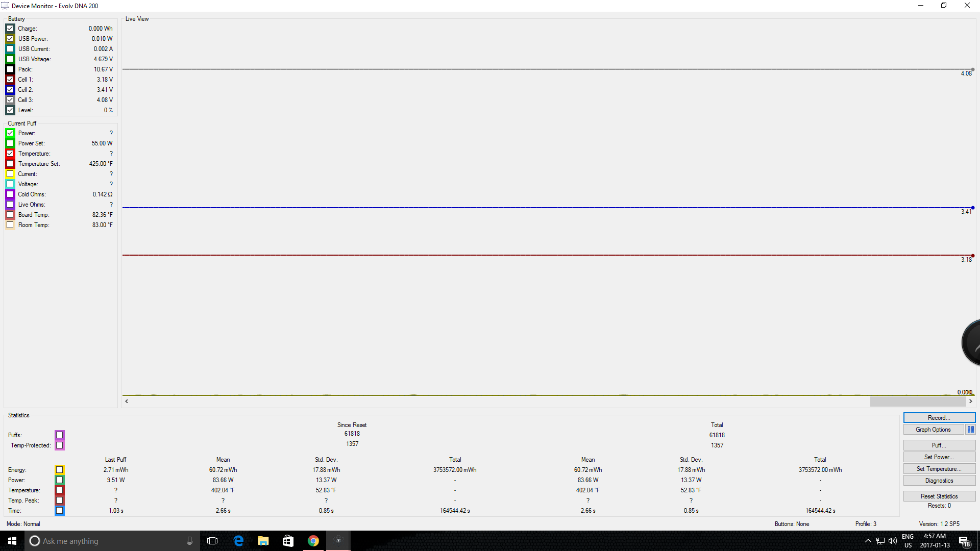The width and height of the screenshot is (980, 551).
Task: Open Microsoft Edge from taskbar
Action: (x=238, y=541)
